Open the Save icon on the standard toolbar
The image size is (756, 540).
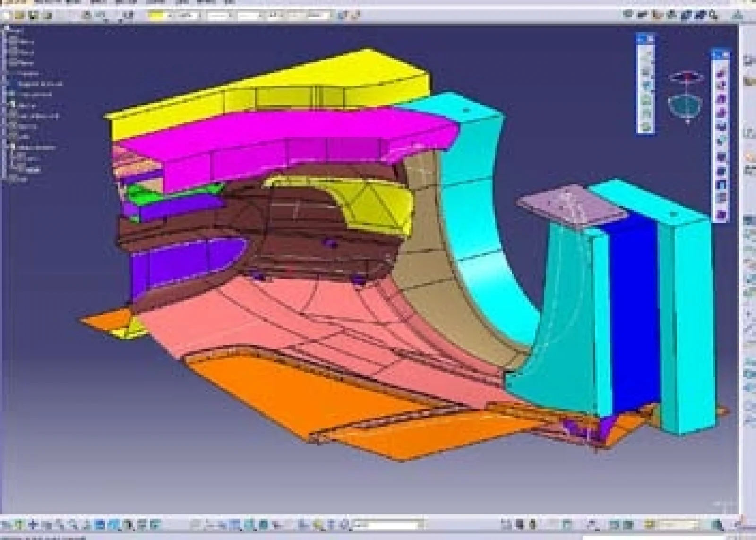(x=32, y=16)
